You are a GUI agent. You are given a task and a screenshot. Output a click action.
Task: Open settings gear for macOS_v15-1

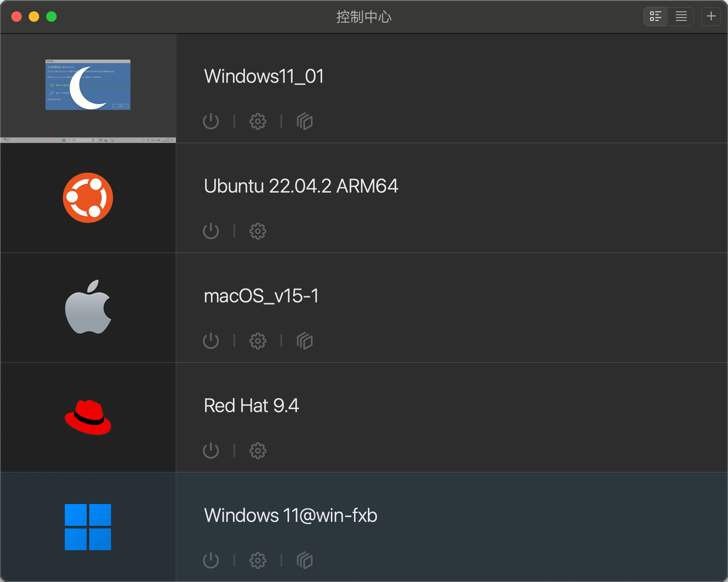[258, 341]
